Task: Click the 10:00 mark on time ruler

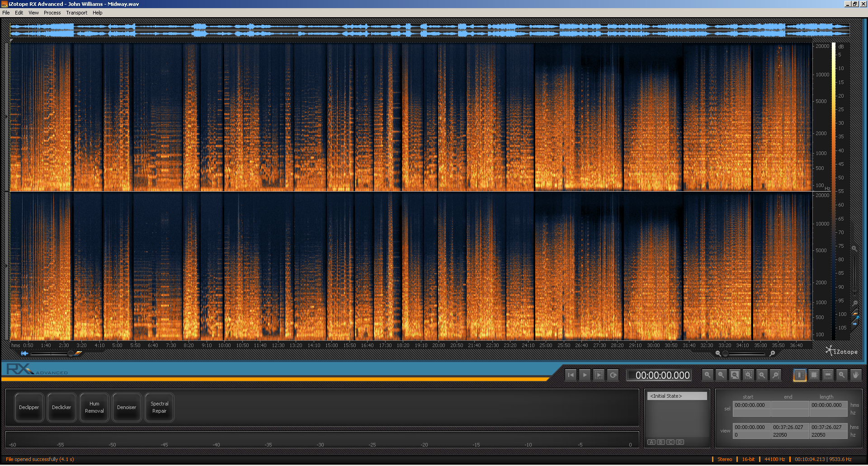Action: click(x=224, y=345)
